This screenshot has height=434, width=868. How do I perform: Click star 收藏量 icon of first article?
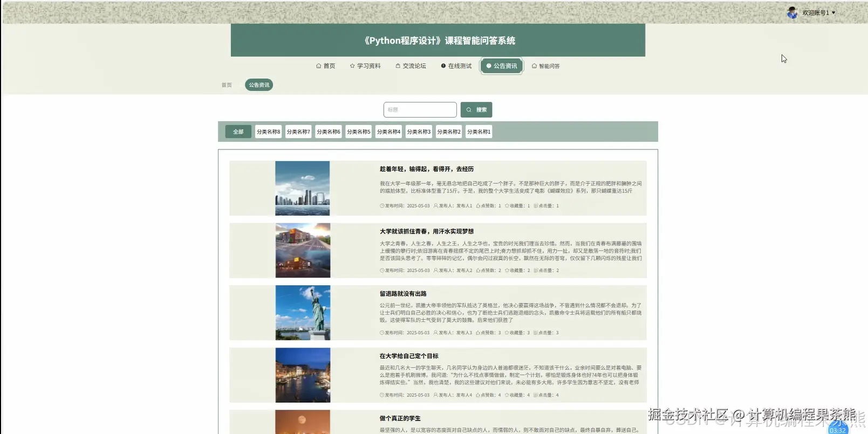507,205
